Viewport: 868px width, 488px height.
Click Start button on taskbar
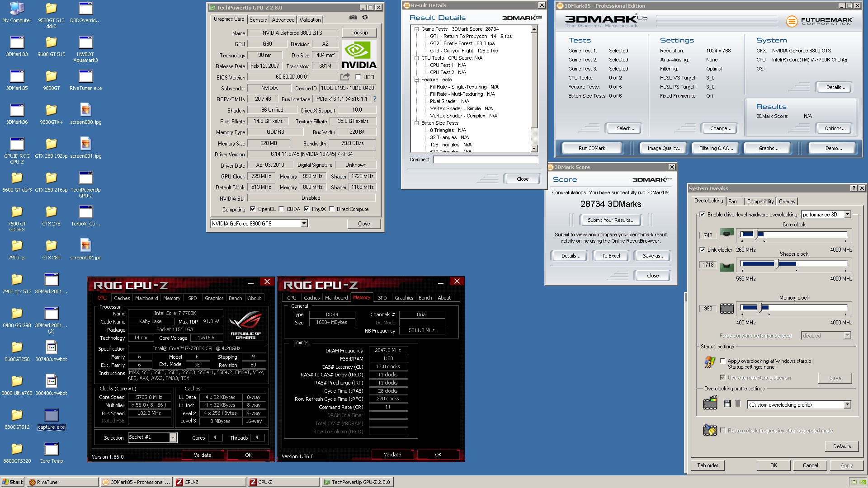tap(13, 482)
